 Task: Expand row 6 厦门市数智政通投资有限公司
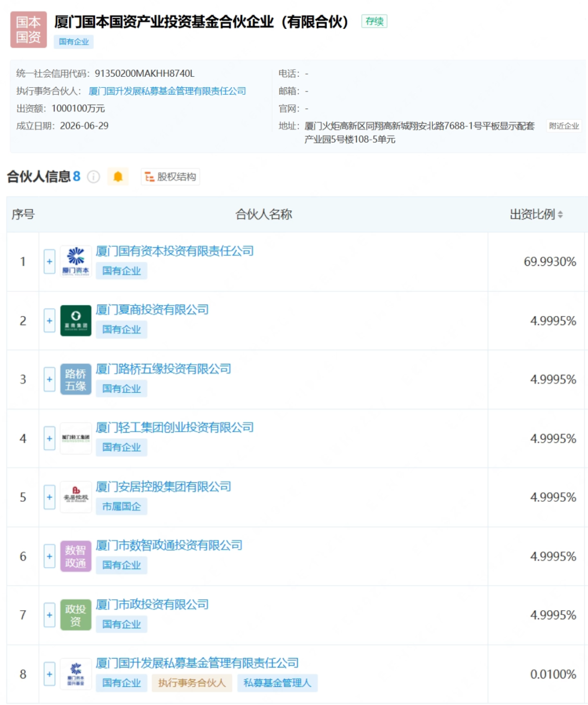pos(50,556)
